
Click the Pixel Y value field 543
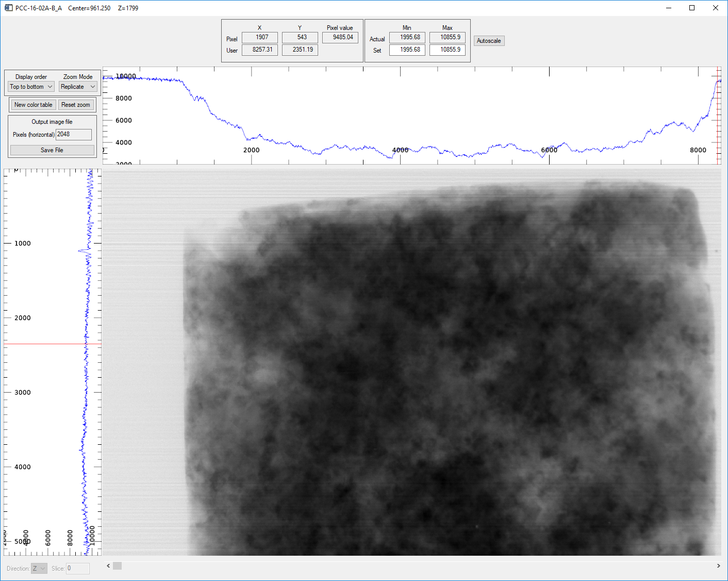click(x=300, y=38)
